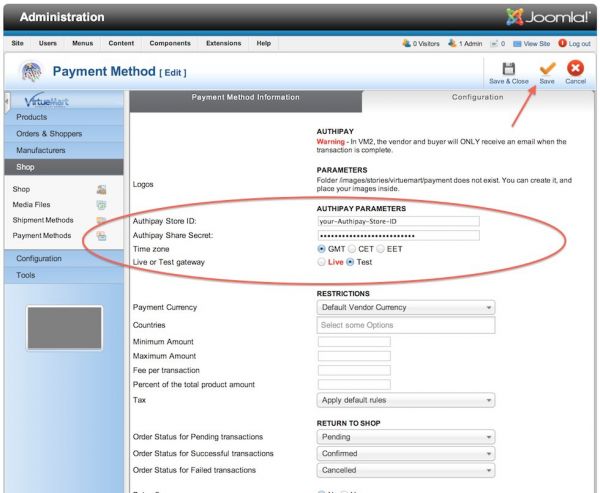Screen dimensions: 600x493
Task: Click the icon beside Media Files
Action: pos(101,205)
